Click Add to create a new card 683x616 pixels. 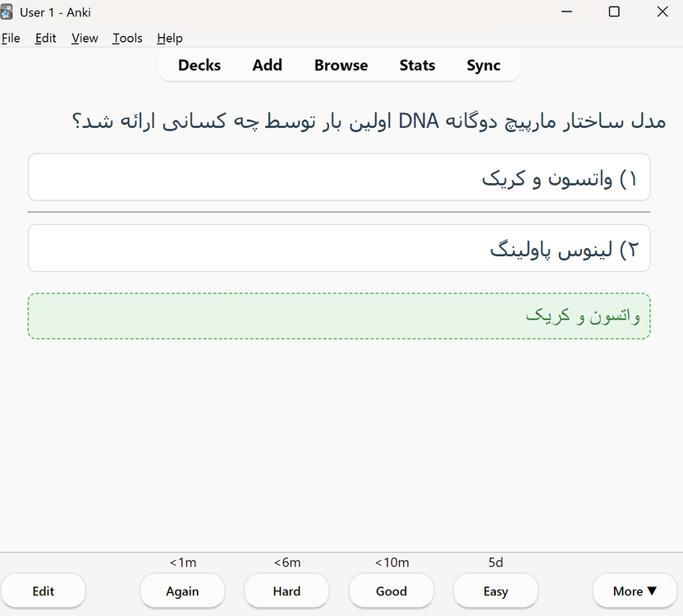(x=268, y=66)
